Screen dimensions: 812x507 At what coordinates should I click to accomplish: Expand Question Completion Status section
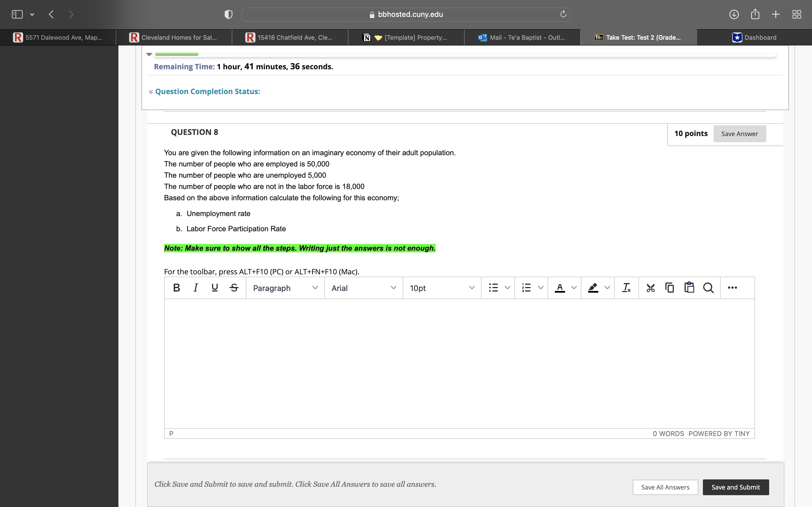click(207, 92)
